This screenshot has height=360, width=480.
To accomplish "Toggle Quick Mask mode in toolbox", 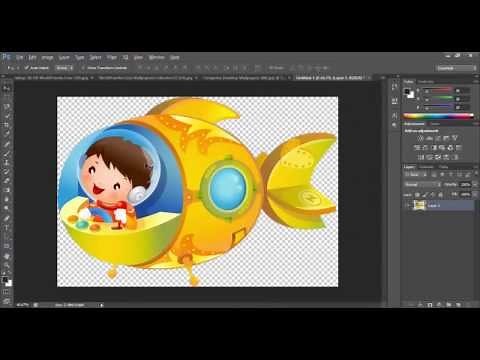I will [6, 292].
